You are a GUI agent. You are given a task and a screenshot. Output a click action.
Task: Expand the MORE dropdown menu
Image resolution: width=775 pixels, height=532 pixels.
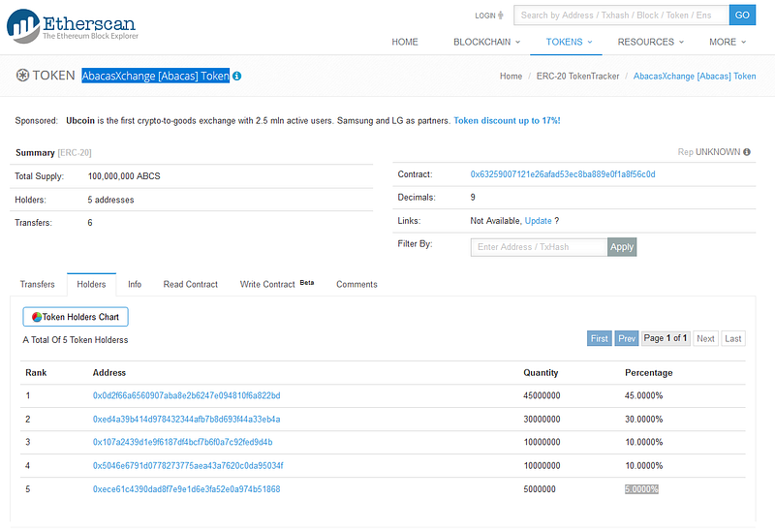[x=728, y=42]
